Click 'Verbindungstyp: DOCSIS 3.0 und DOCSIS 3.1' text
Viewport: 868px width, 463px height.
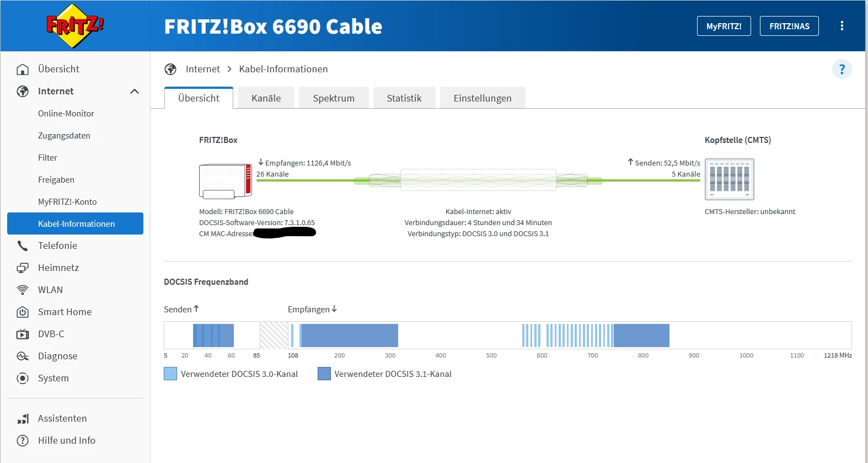(x=478, y=233)
